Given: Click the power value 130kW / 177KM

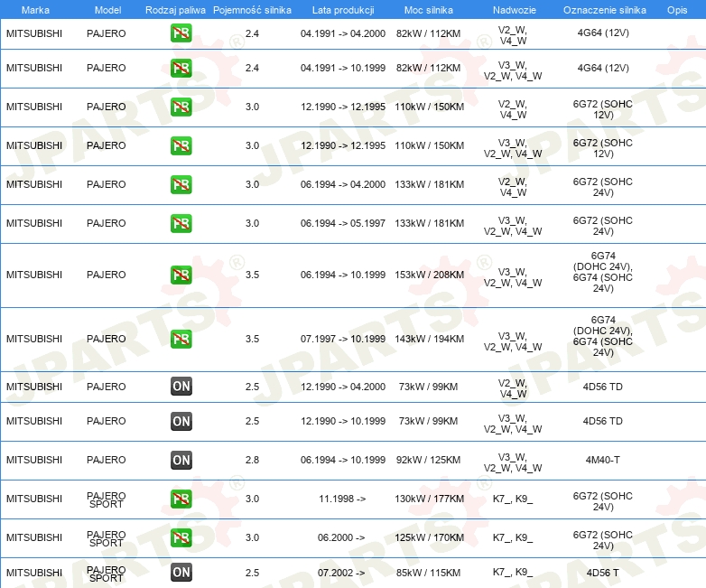Looking at the screenshot, I should (x=429, y=499).
